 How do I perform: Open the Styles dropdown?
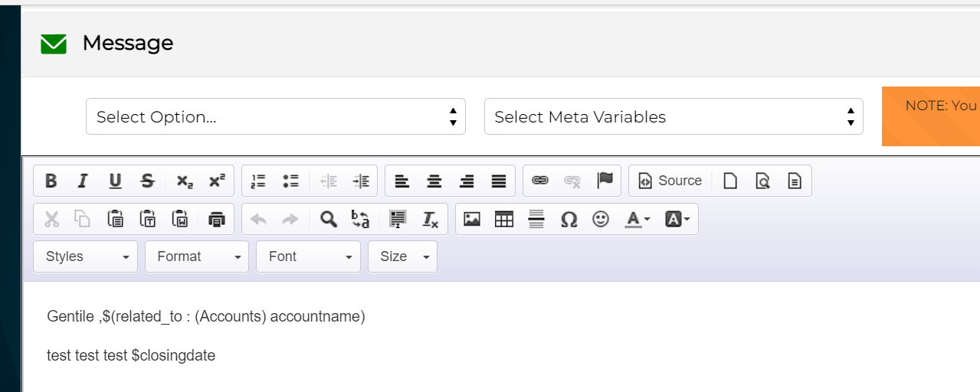(86, 256)
